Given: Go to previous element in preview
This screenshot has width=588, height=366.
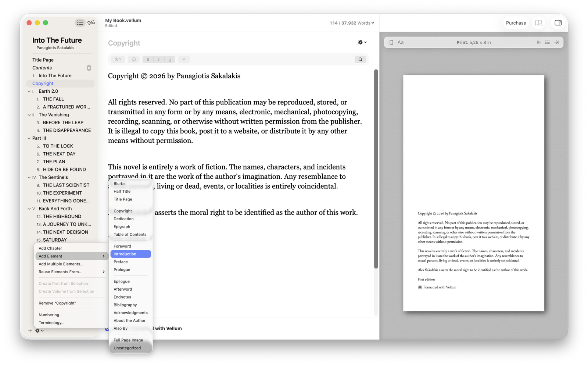Looking at the screenshot, I should tap(539, 42).
